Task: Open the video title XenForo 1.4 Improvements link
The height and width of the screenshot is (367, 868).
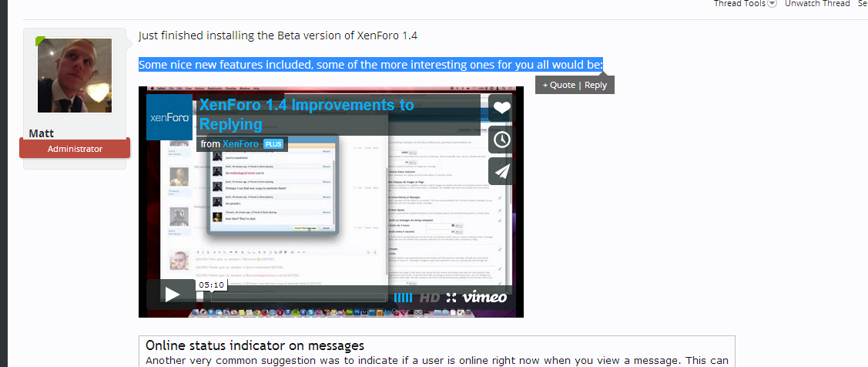Action: [x=306, y=114]
